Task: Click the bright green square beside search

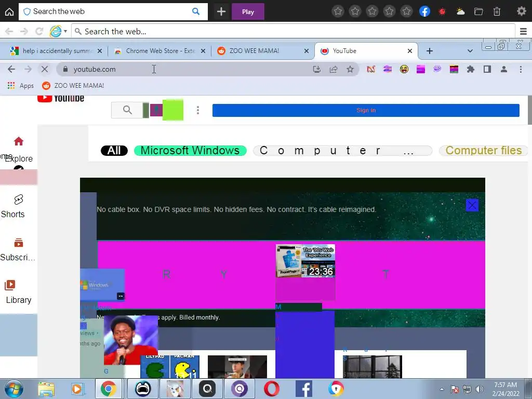Action: 173,110
